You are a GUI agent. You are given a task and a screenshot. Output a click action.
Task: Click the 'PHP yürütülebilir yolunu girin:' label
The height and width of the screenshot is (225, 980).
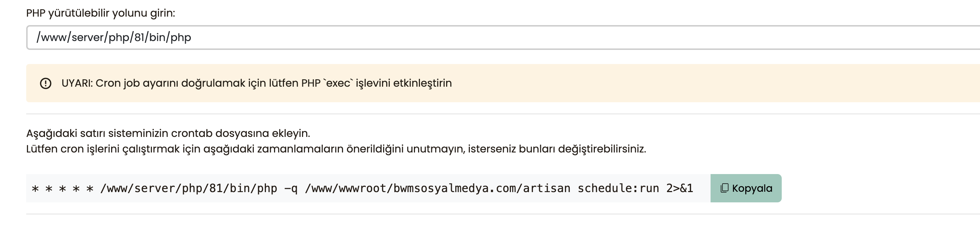coord(101,13)
